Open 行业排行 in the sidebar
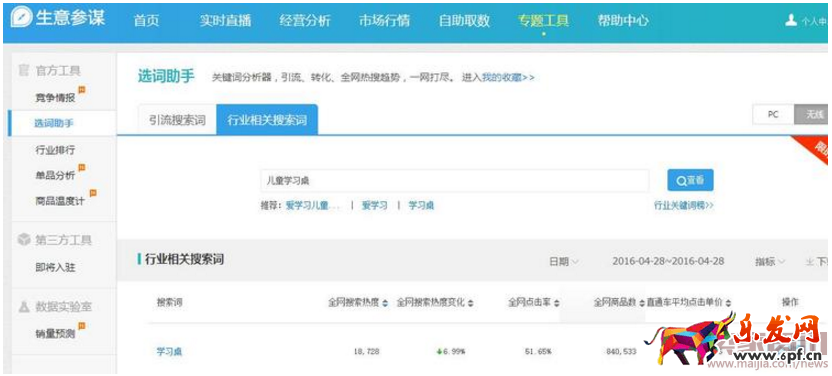Screen dimensions: 832x376 55,150
